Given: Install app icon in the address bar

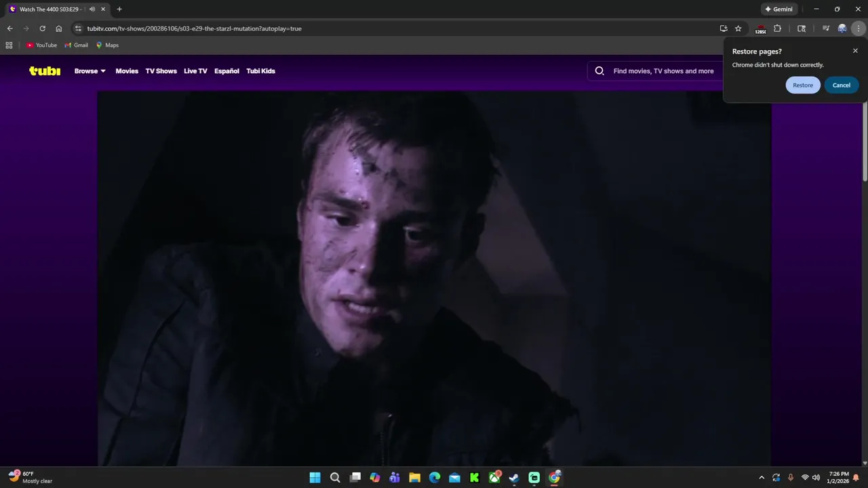Looking at the screenshot, I should [724, 28].
